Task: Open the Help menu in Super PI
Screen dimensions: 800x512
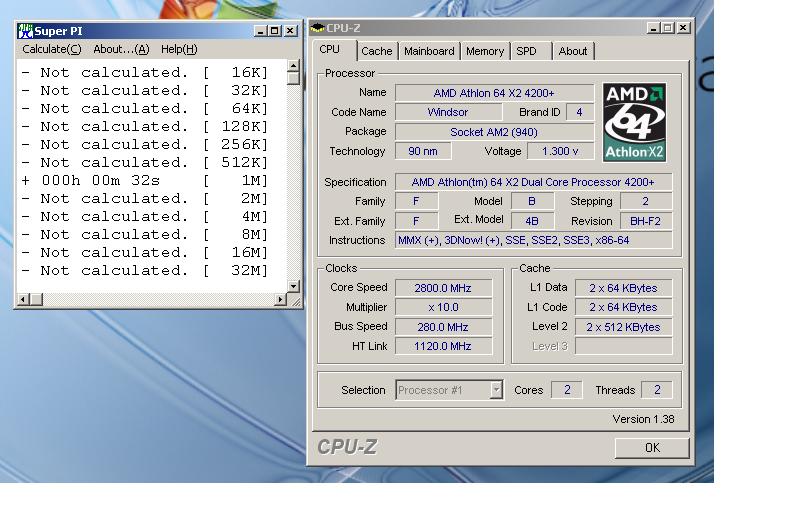Action: [x=179, y=49]
